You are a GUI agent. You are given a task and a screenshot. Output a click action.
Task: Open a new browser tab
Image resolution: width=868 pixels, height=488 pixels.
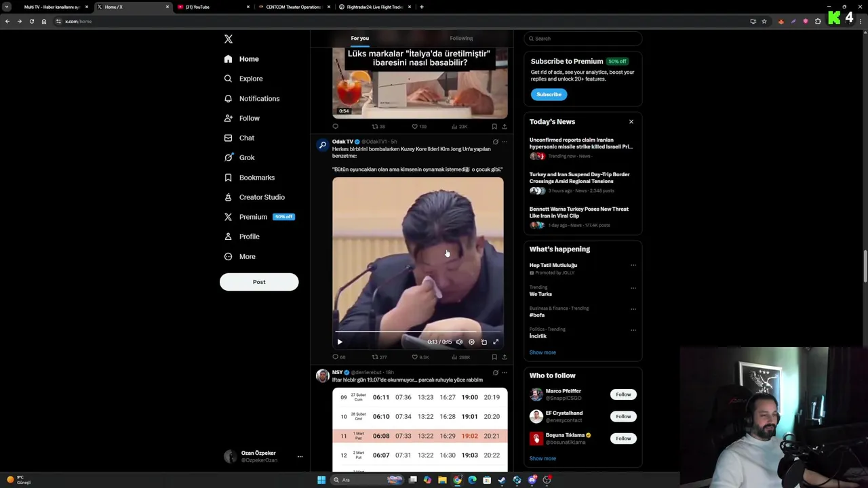[x=422, y=7]
